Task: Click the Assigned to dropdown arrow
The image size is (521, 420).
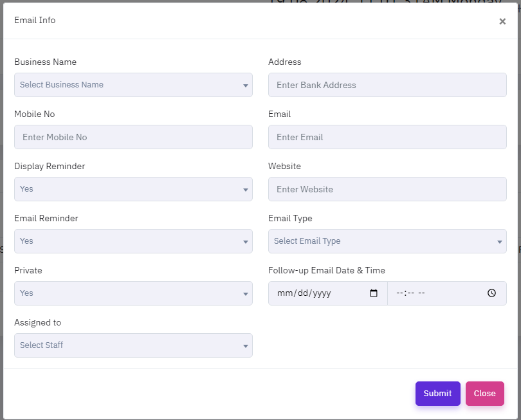Action: (x=246, y=346)
